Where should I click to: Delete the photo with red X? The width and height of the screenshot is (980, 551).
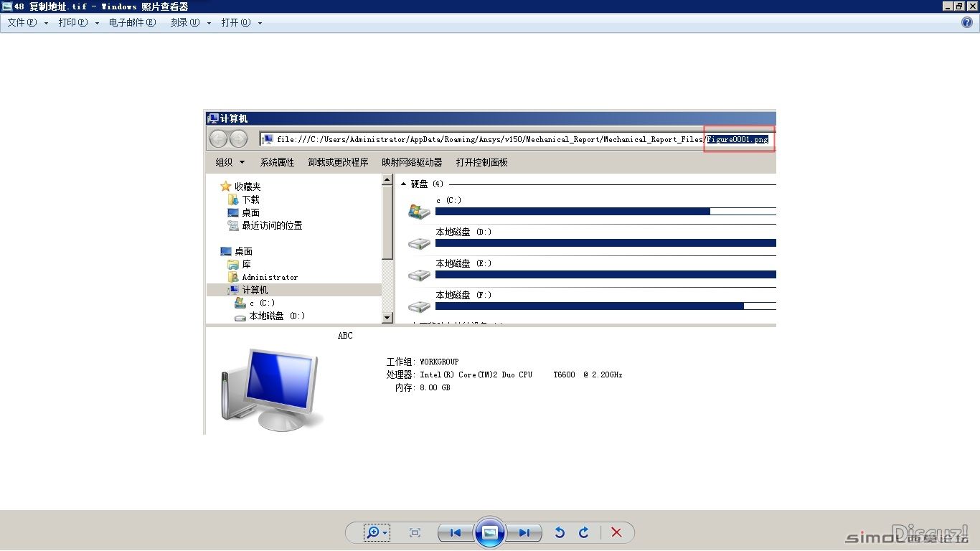616,532
